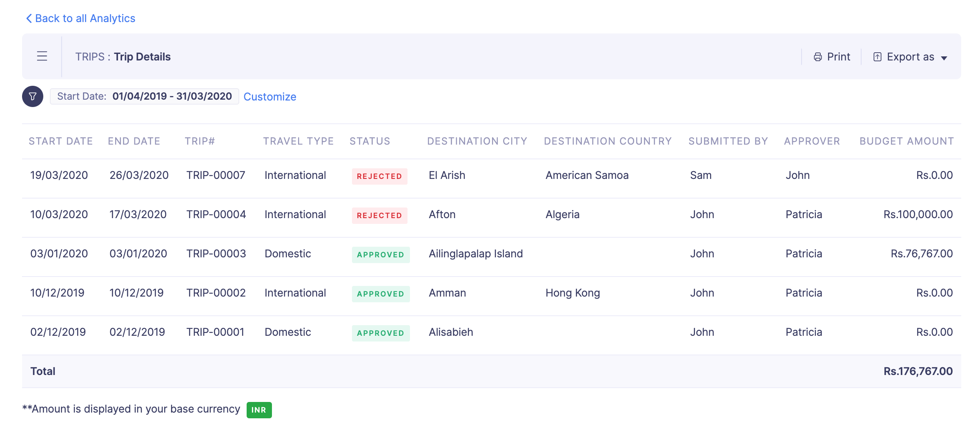Click the printer icon
The height and width of the screenshot is (433, 980).
pyautogui.click(x=818, y=57)
